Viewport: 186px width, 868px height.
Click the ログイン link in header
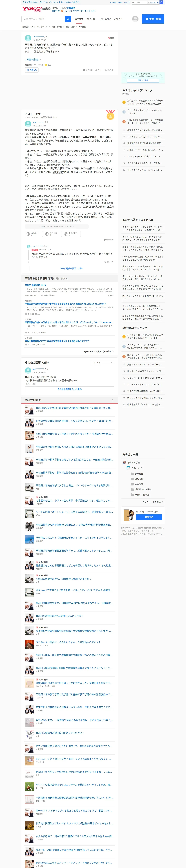56,11
